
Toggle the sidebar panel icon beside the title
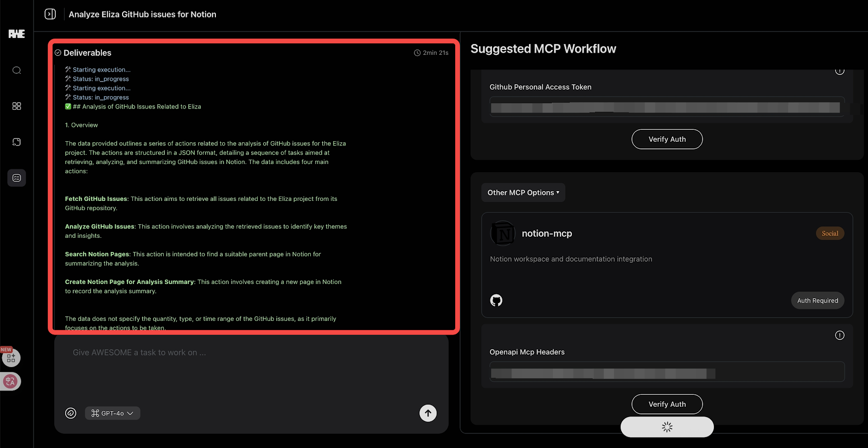coord(50,14)
